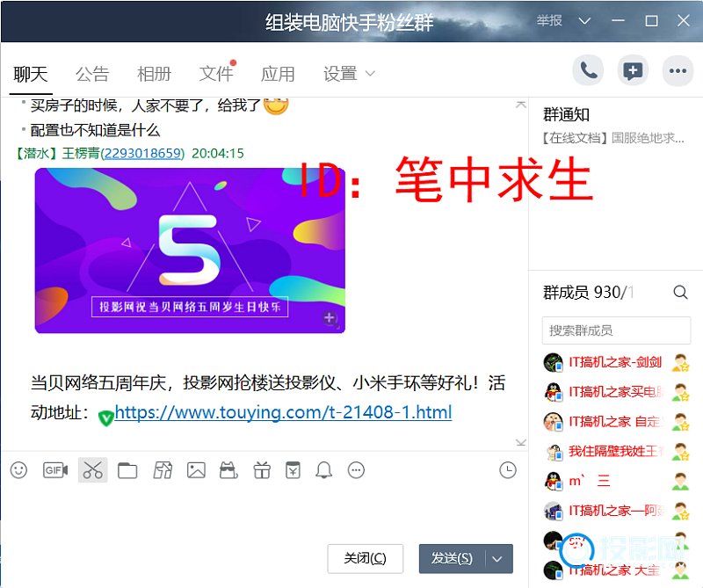This screenshot has width=703, height=588.
Task: Click the avatar of 我住隔壁我姓王
Action: [554, 451]
